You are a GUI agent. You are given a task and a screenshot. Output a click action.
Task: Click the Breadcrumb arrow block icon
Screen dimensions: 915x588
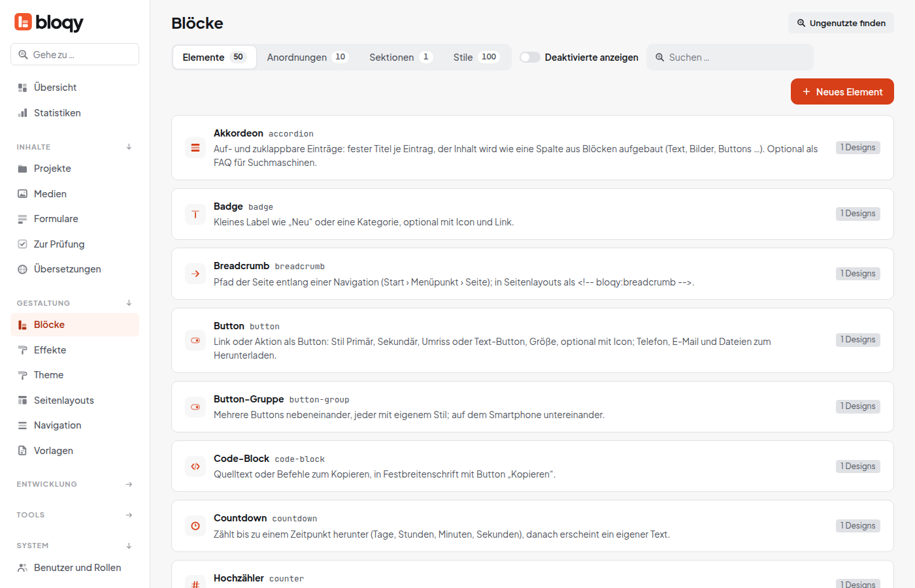click(x=195, y=274)
